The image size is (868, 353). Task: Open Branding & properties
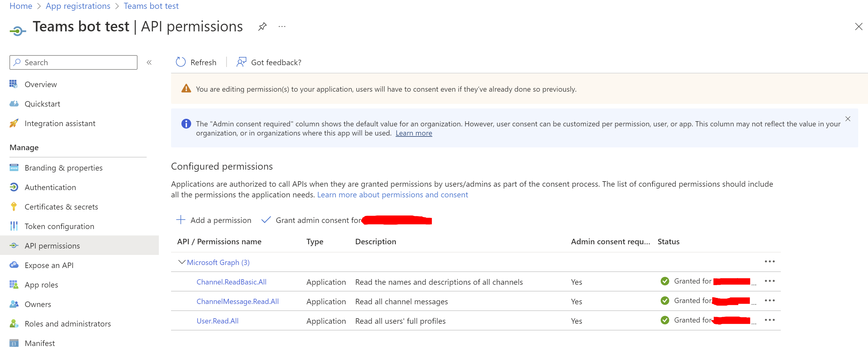63,168
